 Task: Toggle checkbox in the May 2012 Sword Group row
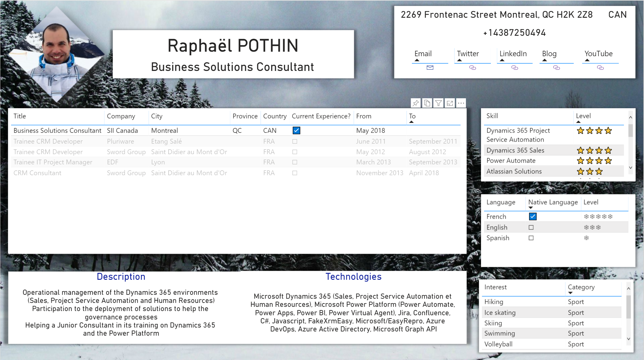pos(295,152)
